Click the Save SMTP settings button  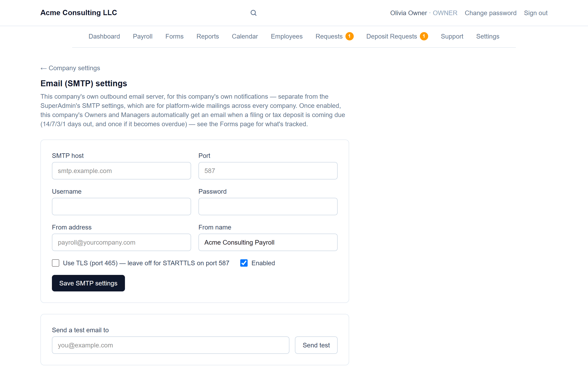click(88, 283)
